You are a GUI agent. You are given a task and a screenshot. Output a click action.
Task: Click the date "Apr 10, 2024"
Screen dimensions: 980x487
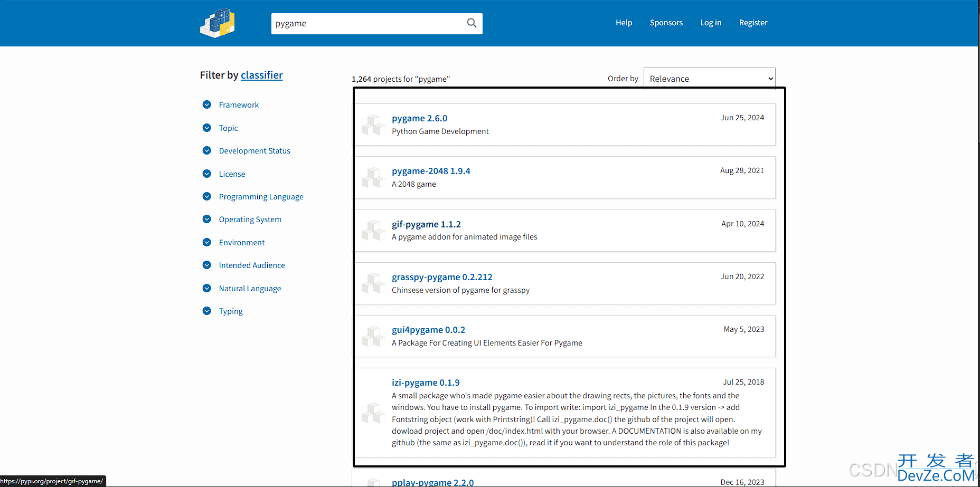(x=742, y=224)
